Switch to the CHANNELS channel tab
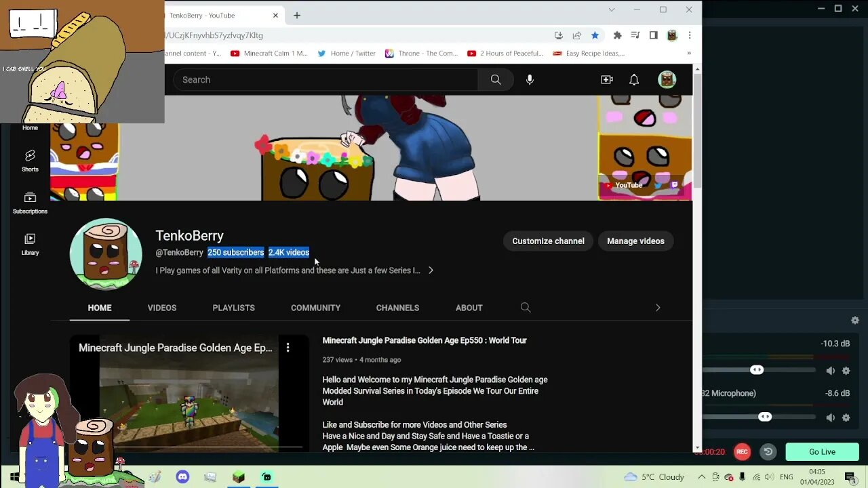Image resolution: width=868 pixels, height=488 pixels. 398,308
